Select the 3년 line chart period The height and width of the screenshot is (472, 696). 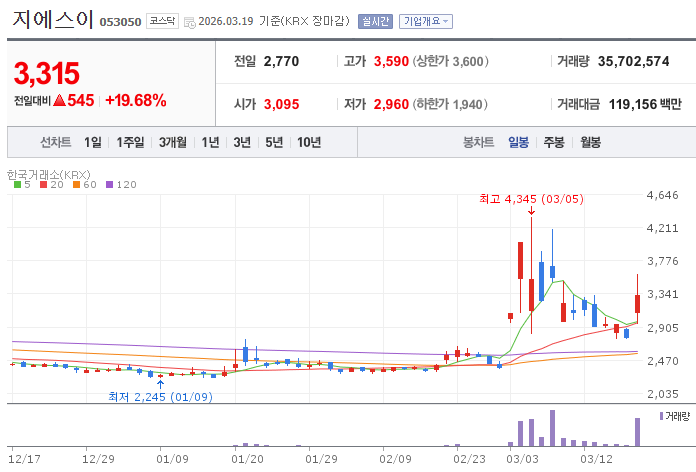(x=242, y=142)
